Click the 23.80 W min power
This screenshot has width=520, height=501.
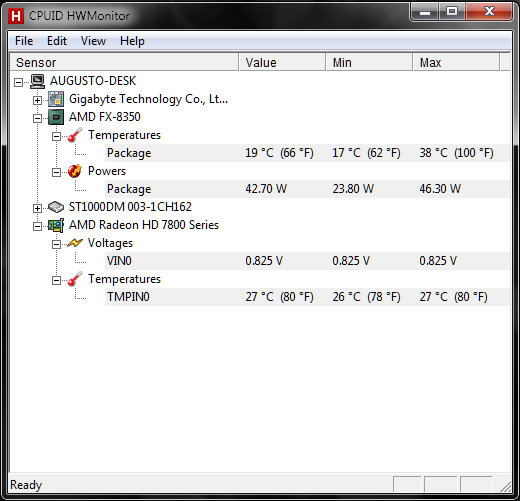(x=353, y=189)
